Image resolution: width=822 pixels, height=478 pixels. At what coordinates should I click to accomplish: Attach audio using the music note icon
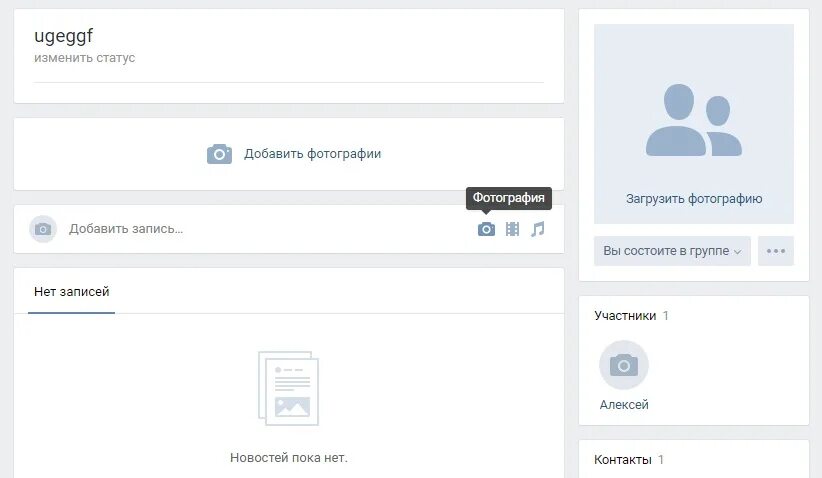point(538,229)
